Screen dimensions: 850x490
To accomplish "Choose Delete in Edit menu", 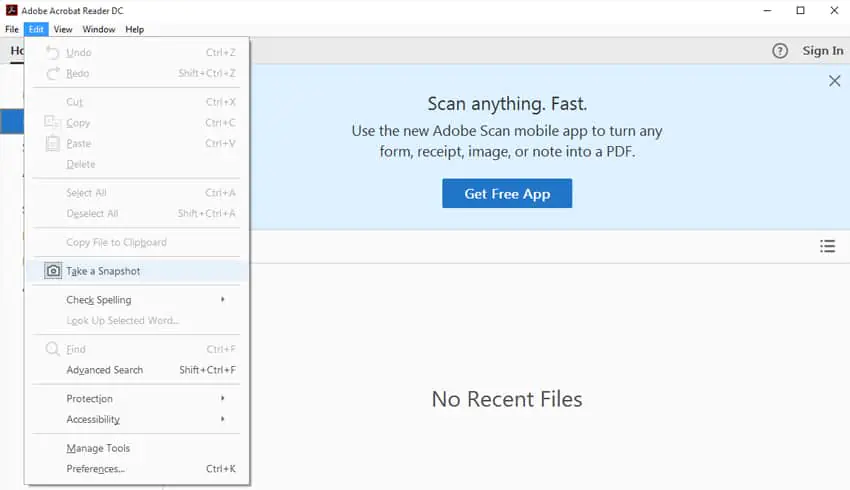I will pyautogui.click(x=137, y=164).
